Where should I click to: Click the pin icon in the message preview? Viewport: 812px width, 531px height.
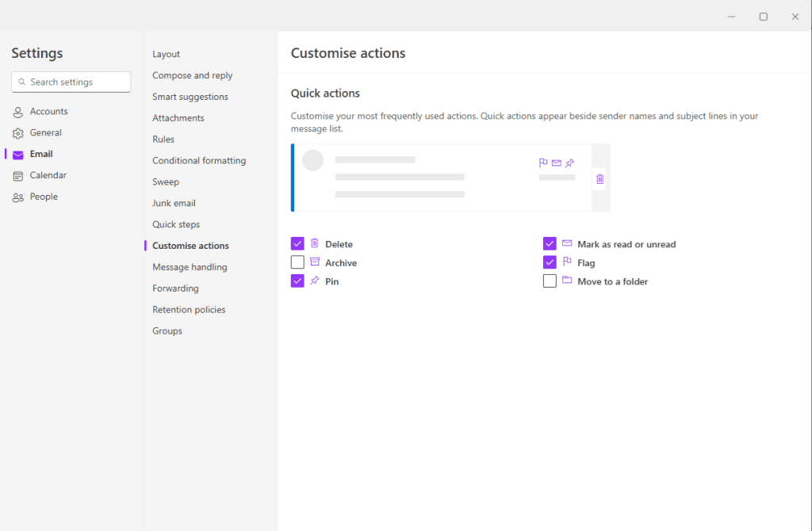(x=569, y=163)
